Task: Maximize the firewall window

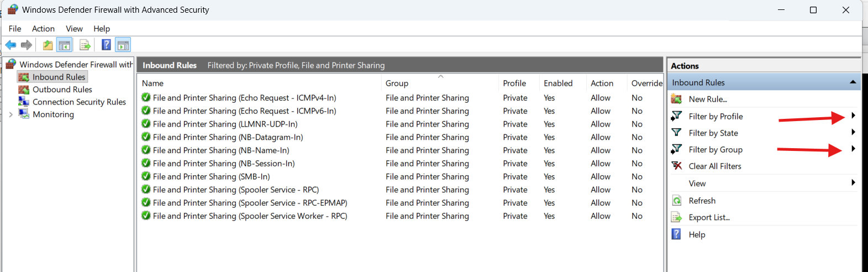Action: pyautogui.click(x=813, y=10)
